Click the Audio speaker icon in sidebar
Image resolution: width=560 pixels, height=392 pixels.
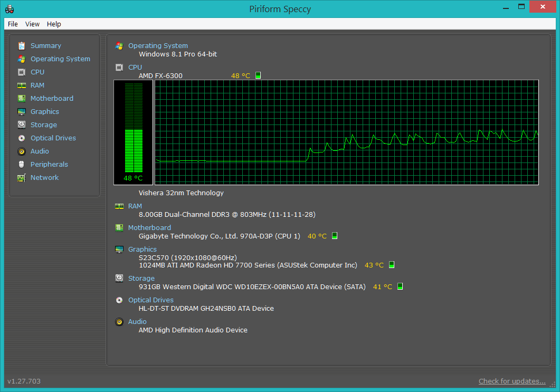click(22, 151)
